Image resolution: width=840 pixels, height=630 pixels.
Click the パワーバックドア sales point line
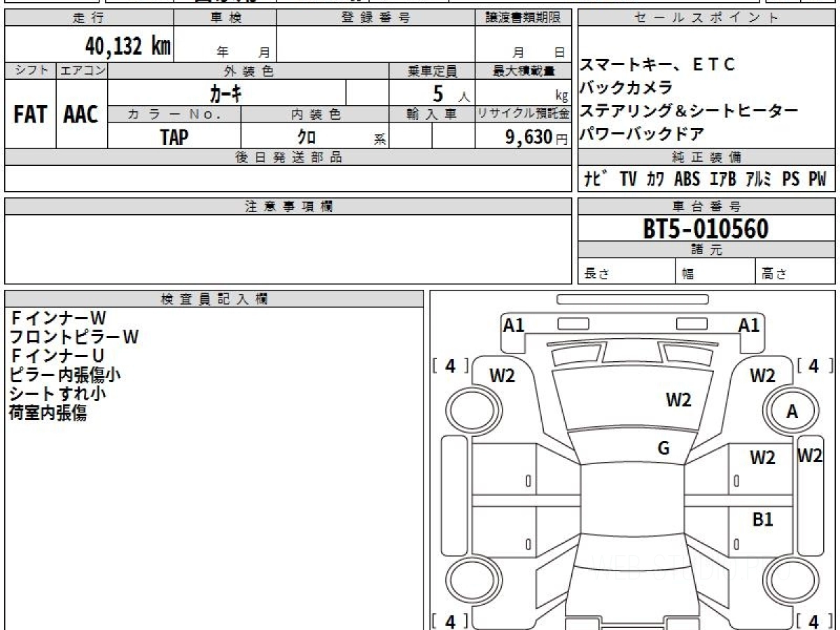[642, 133]
